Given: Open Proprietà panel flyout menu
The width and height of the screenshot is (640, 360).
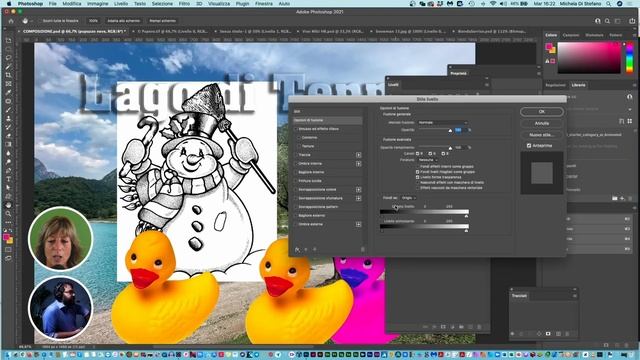Looking at the screenshot, I should 539,73.
